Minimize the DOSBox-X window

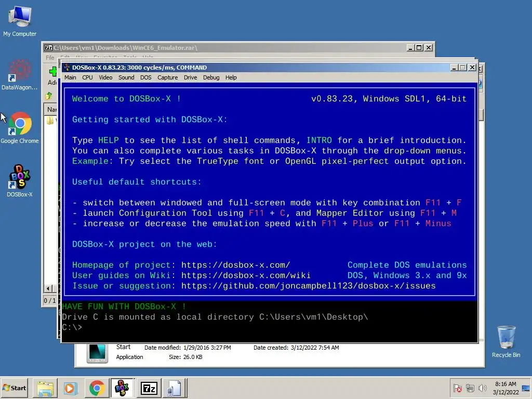(x=454, y=68)
